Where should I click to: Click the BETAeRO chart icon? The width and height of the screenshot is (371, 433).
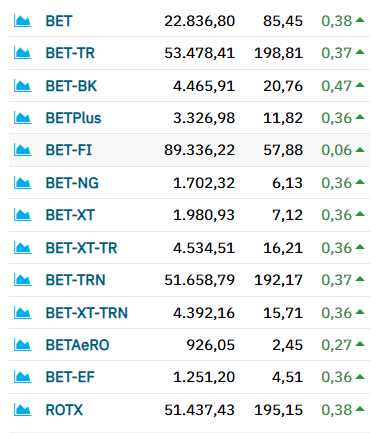(x=22, y=345)
